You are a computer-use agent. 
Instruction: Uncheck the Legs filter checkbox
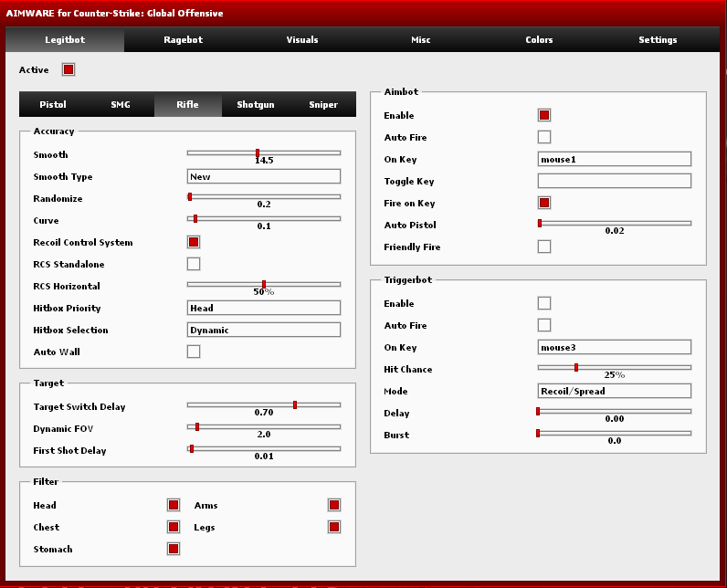pos(334,528)
